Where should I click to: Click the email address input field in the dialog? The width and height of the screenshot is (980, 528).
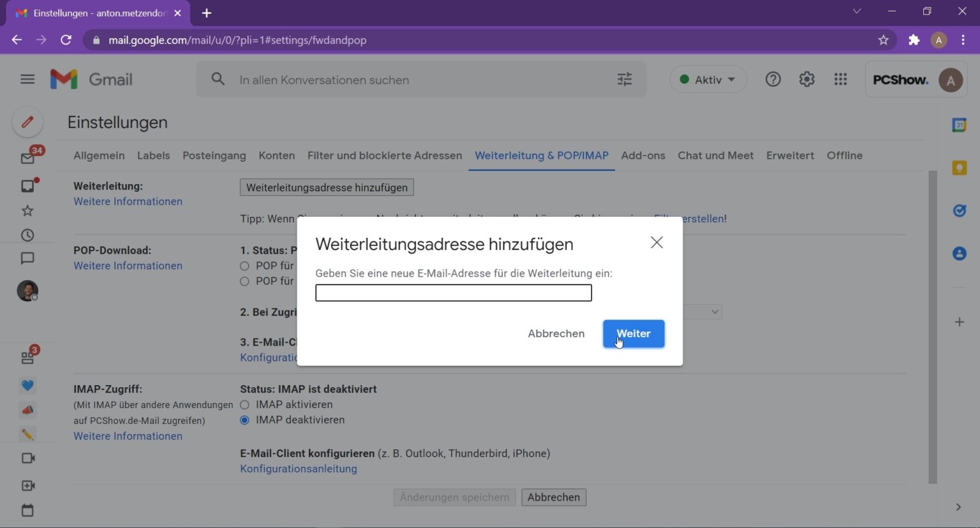tap(453, 293)
